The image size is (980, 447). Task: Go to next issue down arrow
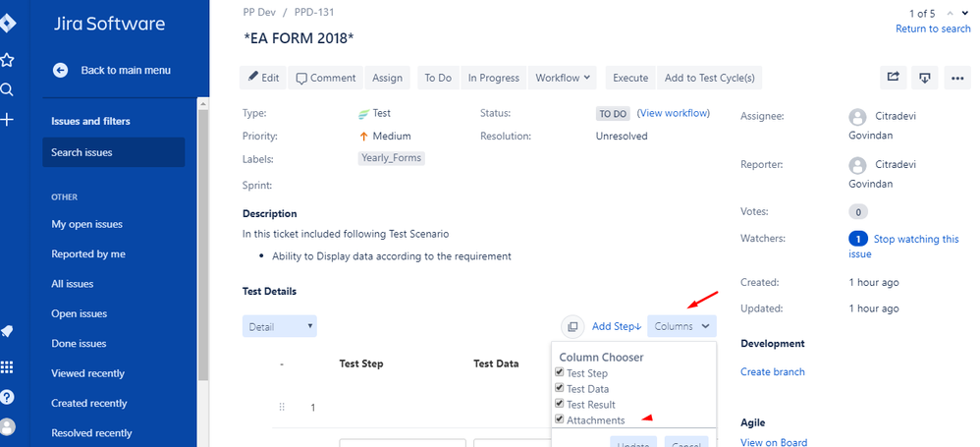point(965,13)
